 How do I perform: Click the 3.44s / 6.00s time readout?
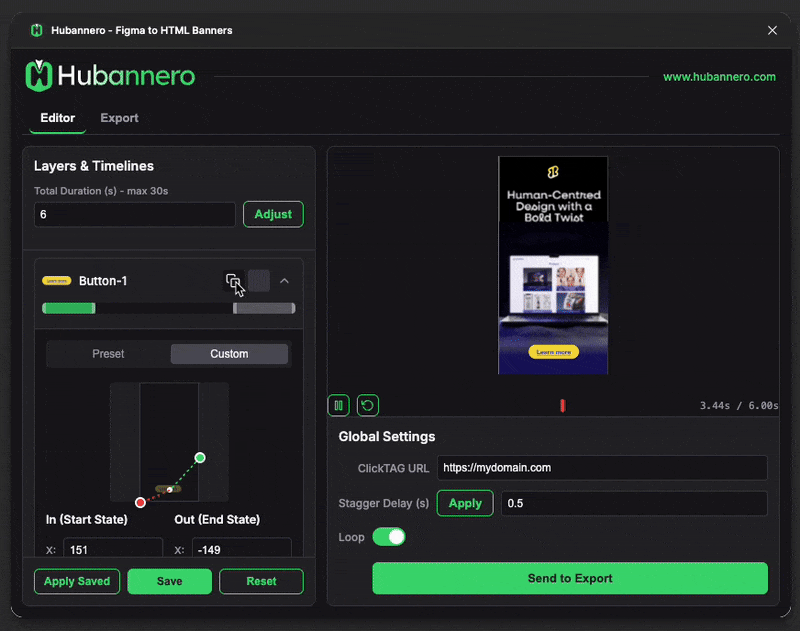point(739,406)
